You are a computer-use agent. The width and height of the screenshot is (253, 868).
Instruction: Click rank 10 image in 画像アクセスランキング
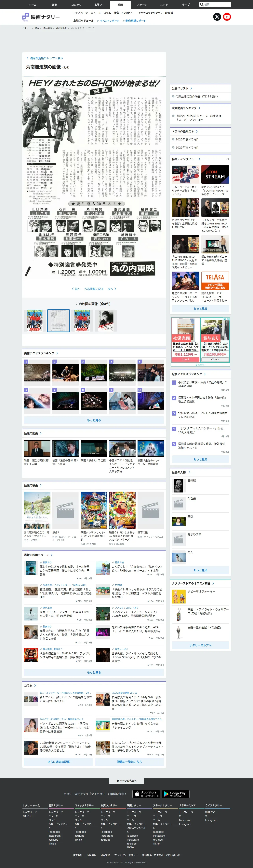click(151, 401)
